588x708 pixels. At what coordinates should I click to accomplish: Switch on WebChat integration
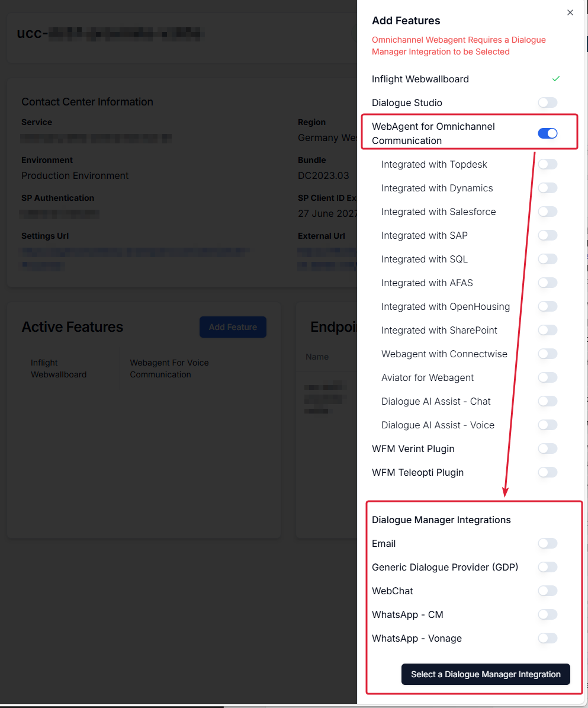pos(547,591)
